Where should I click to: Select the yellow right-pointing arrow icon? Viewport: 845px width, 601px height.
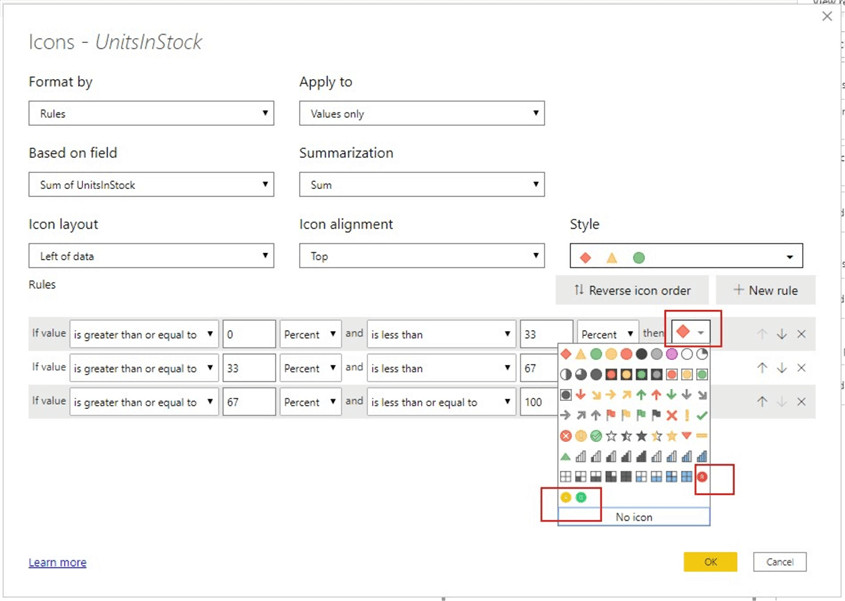pyautogui.click(x=611, y=395)
